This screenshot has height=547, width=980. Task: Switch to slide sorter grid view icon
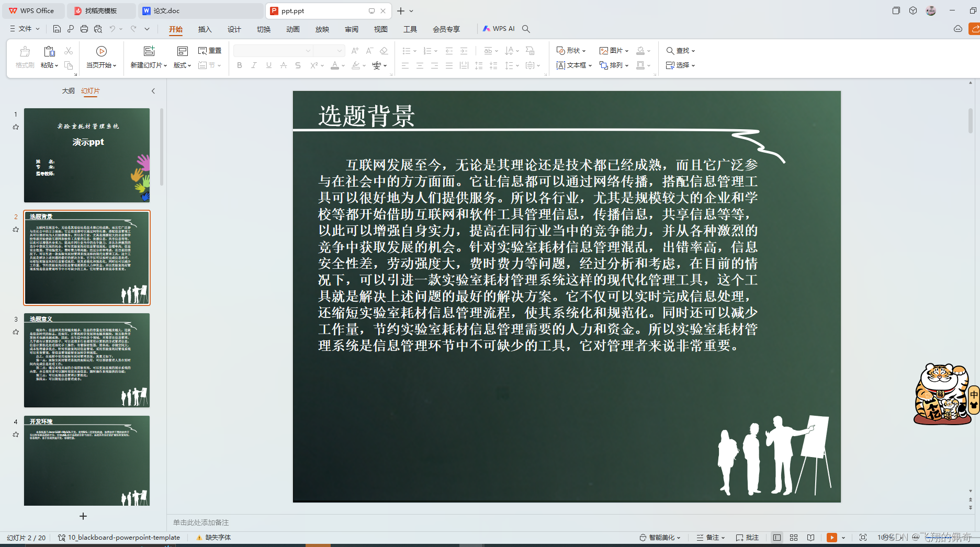794,538
